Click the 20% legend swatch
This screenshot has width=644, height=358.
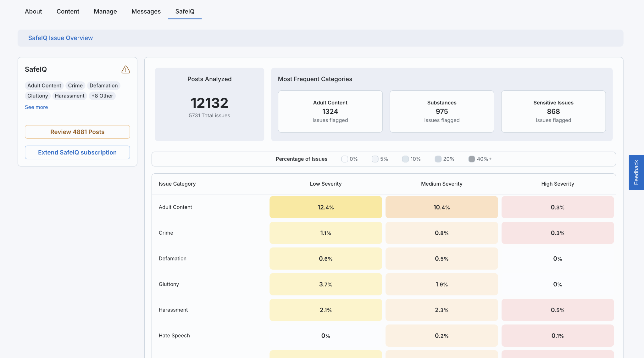[x=438, y=159]
